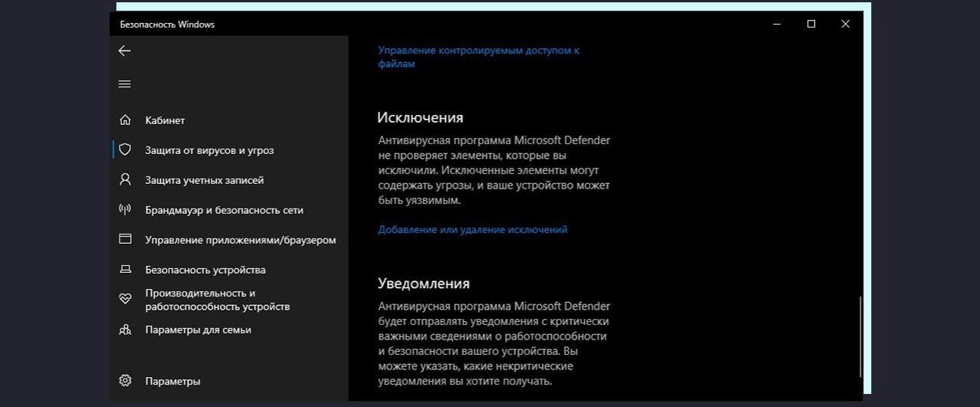
Task: Go back using the arrow icon
Action: [x=124, y=51]
